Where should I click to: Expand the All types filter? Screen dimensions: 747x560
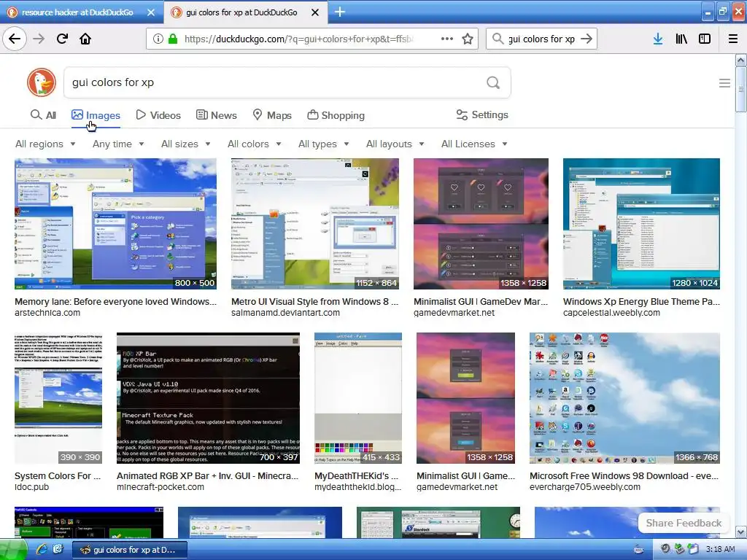(x=324, y=144)
